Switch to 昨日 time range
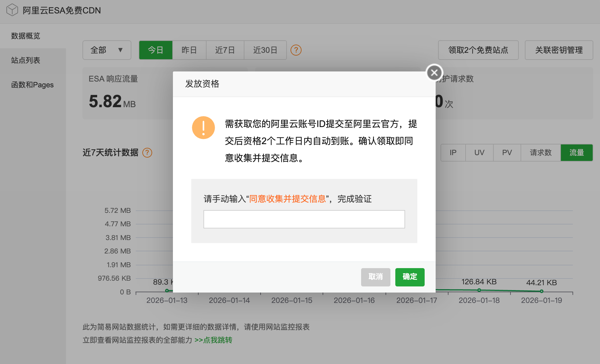The image size is (600, 364). click(x=189, y=50)
